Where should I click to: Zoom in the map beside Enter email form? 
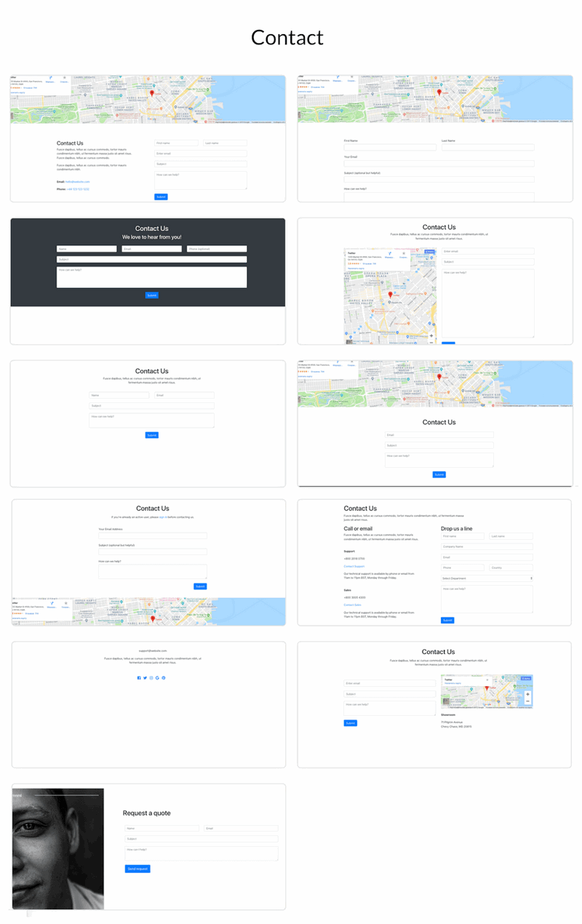(x=431, y=335)
